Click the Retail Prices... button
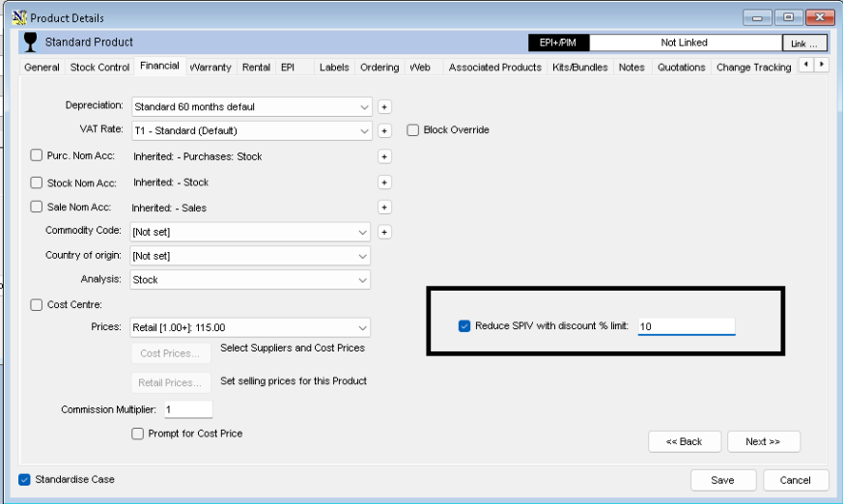This screenshot has height=504, width=843. (x=170, y=382)
